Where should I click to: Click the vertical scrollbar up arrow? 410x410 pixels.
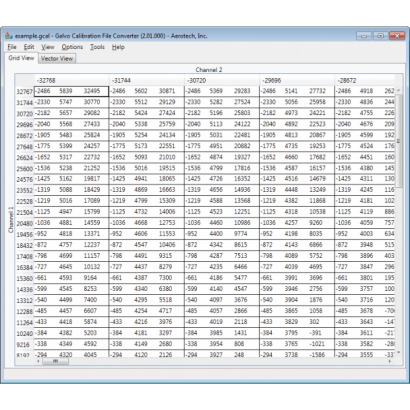[x=398, y=90]
